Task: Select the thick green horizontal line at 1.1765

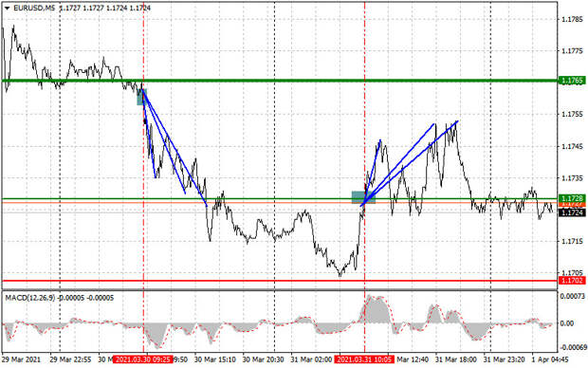Action: [280, 81]
